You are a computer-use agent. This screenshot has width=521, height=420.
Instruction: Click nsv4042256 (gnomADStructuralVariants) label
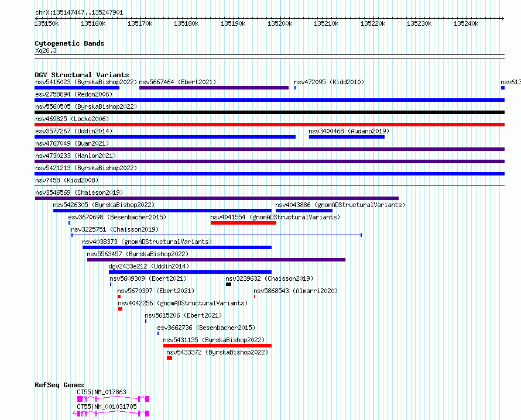(x=183, y=303)
